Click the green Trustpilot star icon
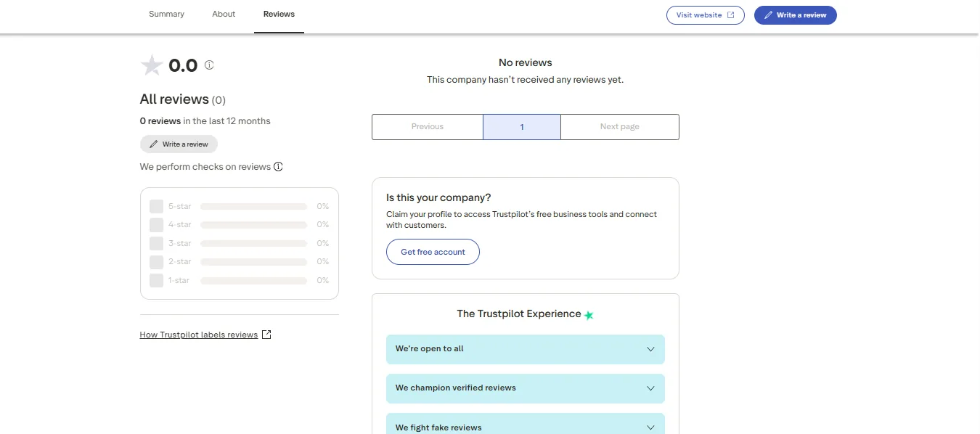This screenshot has width=980, height=434. [x=589, y=315]
